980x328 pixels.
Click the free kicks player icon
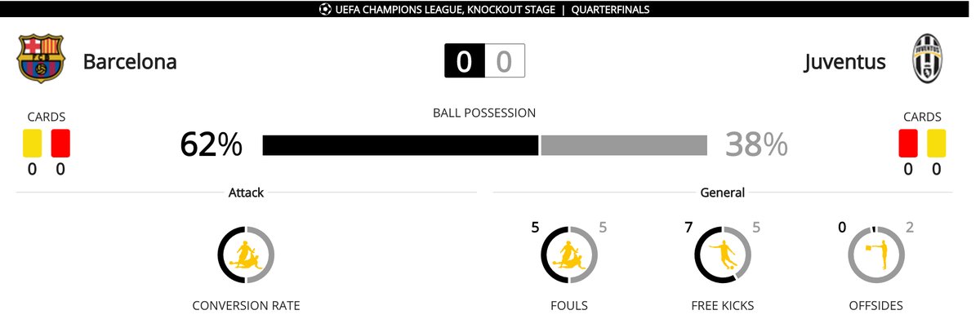(x=722, y=255)
